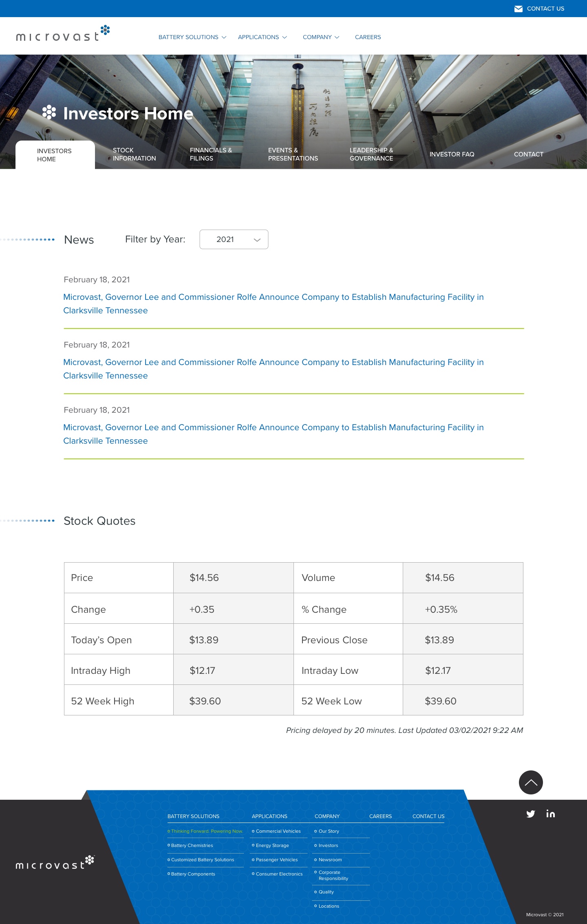587x924 pixels.
Task: Open the Financials & Filings tab
Action: [x=211, y=154]
